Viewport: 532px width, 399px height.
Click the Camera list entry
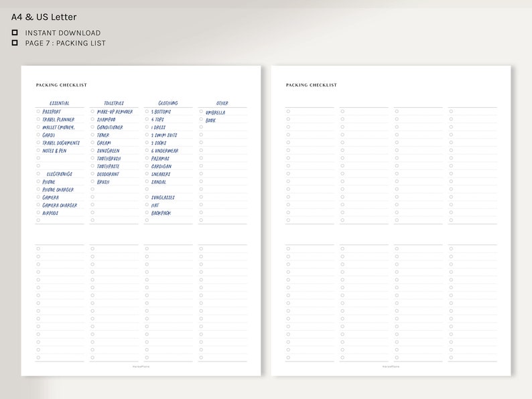pos(50,197)
